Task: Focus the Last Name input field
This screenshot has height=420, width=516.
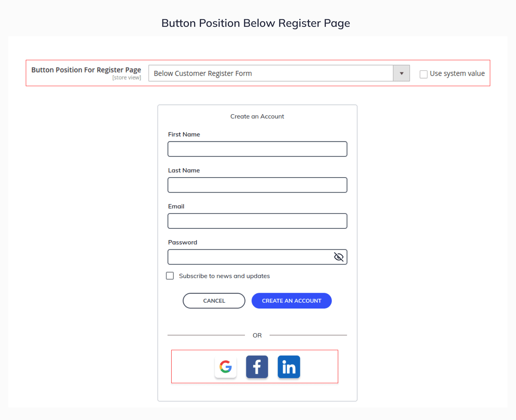Action: pos(257,185)
